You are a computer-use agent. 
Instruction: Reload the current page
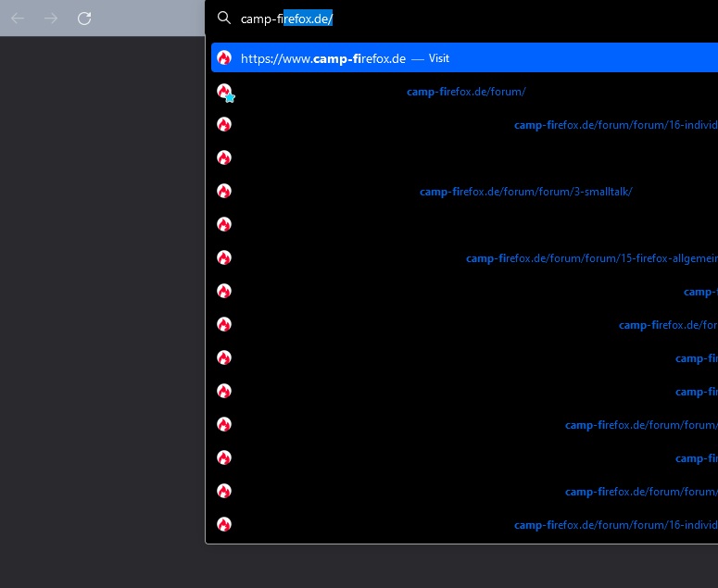coord(84,19)
